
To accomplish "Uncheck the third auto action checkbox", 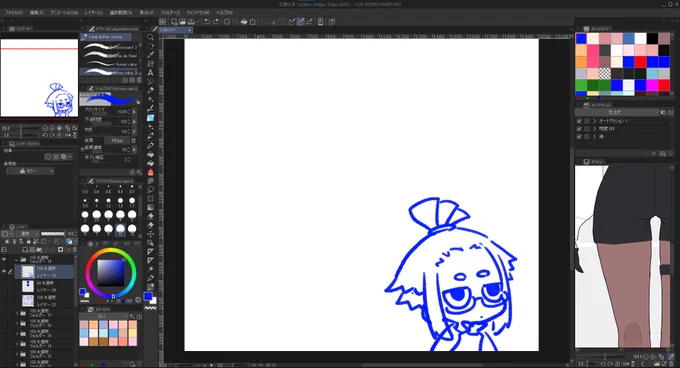I will 579,137.
